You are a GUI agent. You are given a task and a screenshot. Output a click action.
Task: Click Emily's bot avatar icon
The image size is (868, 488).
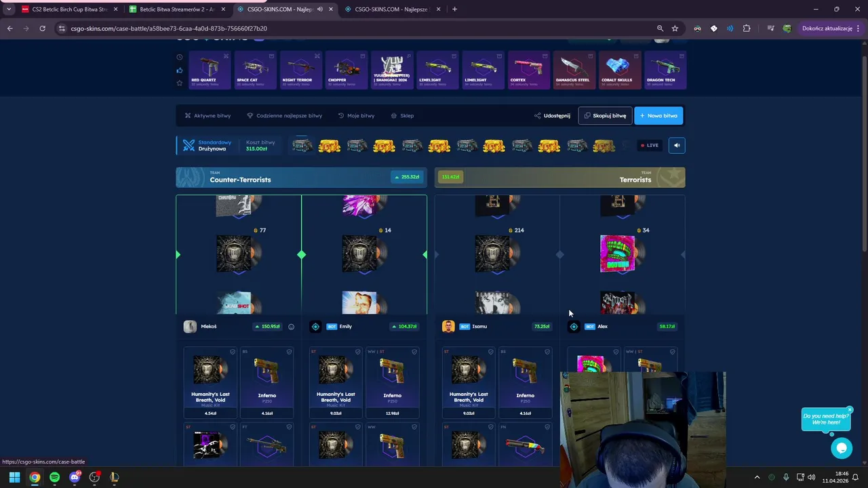coord(315,327)
